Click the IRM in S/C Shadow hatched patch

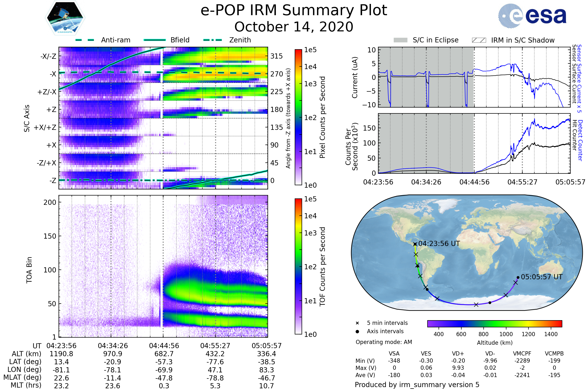[x=479, y=40]
